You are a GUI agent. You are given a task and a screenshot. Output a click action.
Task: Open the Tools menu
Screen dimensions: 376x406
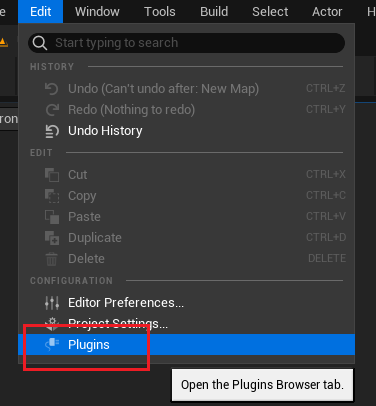(x=160, y=12)
